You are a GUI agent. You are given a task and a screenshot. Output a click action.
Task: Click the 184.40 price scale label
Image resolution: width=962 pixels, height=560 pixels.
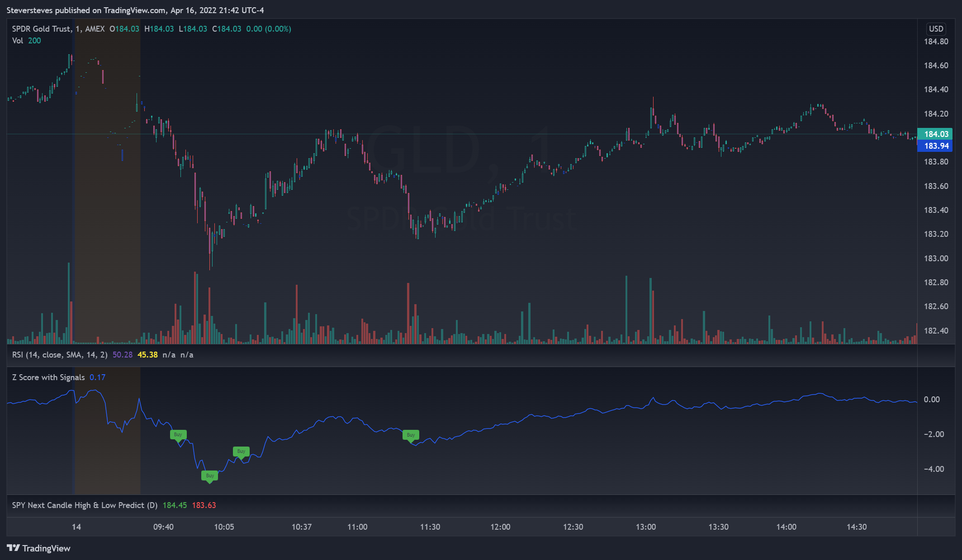936,89
